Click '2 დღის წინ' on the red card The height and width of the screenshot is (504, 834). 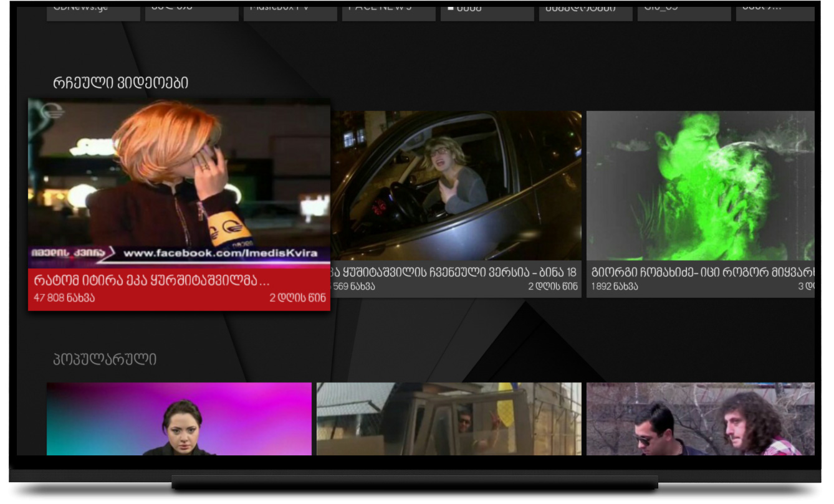pos(297,298)
